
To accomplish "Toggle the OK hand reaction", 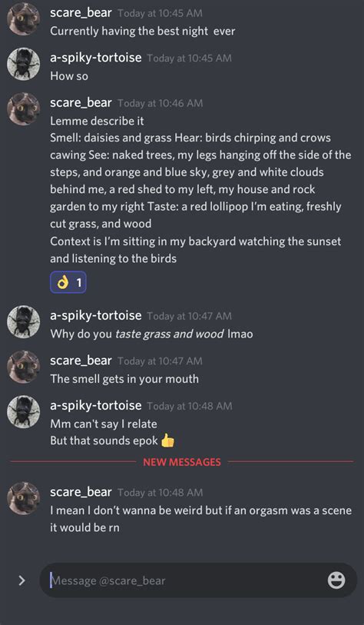I will (68, 282).
